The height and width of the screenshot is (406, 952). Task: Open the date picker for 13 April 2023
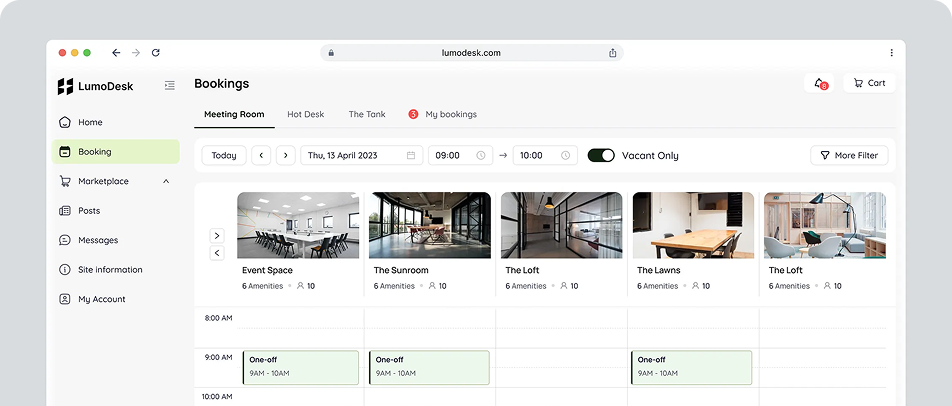point(361,155)
